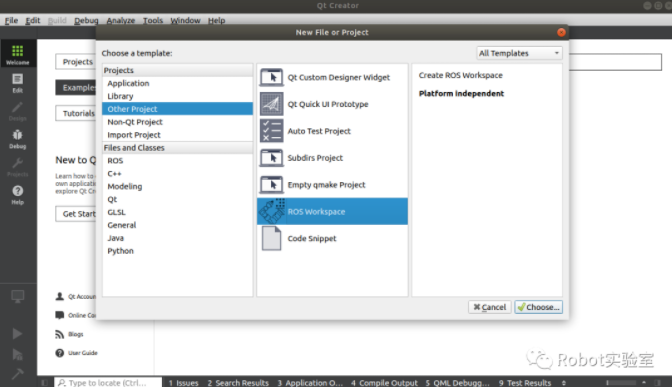The width and height of the screenshot is (672, 387).
Task: Open the File menu
Action: click(11, 20)
